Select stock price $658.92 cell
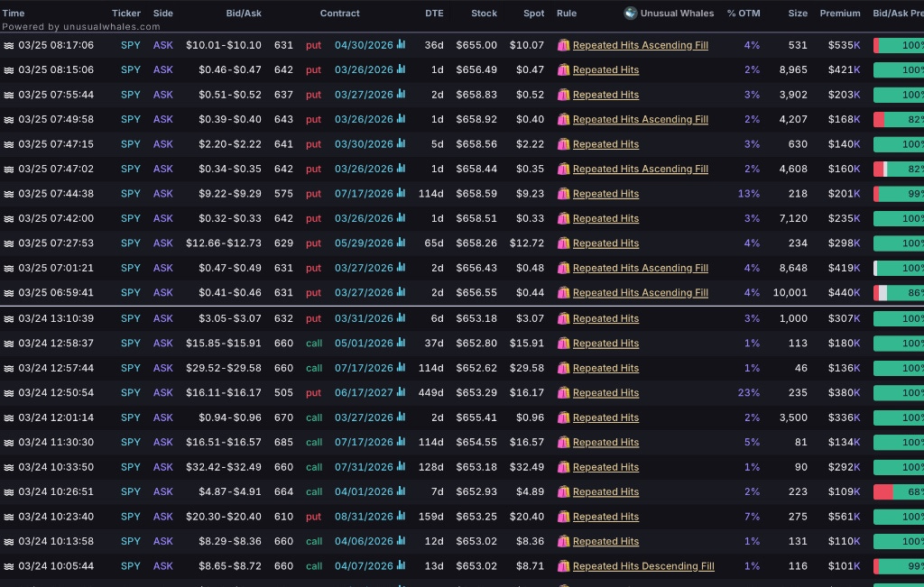This screenshot has height=587, width=924. point(476,120)
